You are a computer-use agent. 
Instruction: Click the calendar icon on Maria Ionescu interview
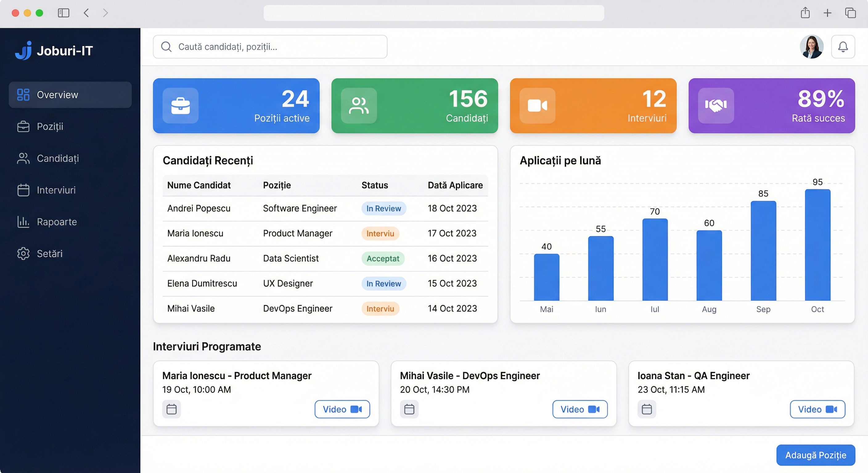[x=171, y=409]
